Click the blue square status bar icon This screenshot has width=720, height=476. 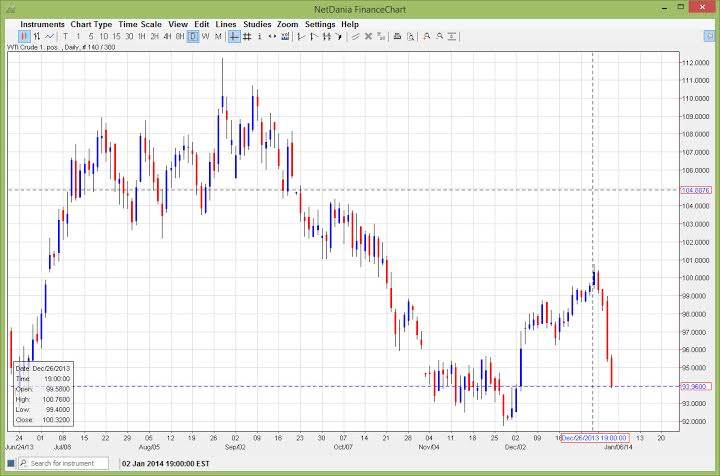click(9, 464)
